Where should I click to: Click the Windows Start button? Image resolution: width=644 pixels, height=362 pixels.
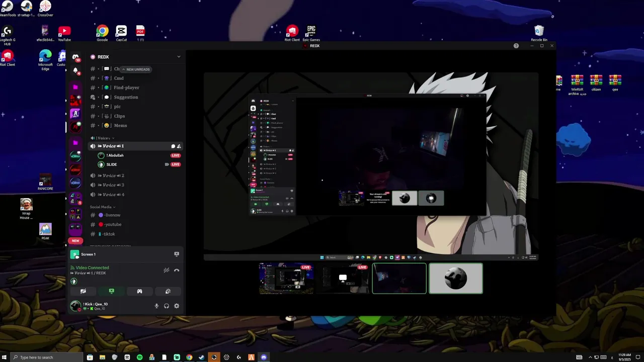pos(5,357)
